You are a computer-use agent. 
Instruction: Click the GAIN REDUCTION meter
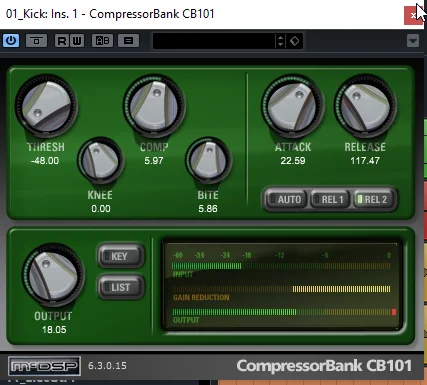[281, 289]
